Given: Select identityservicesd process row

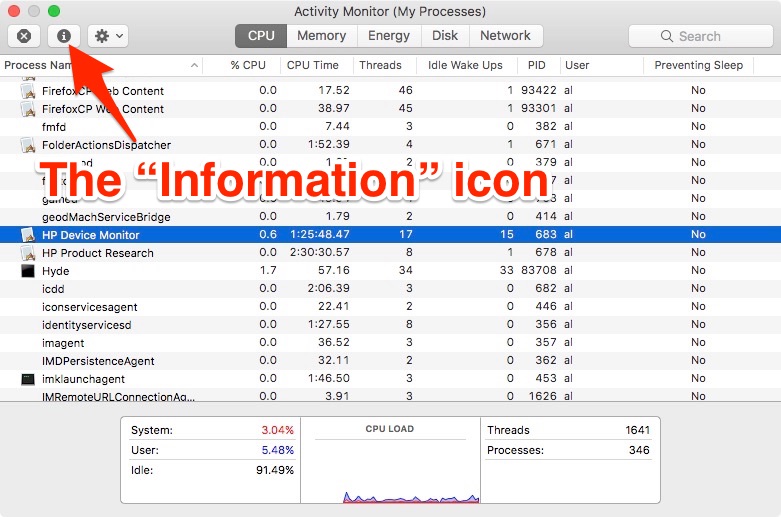Looking at the screenshot, I should click(390, 325).
